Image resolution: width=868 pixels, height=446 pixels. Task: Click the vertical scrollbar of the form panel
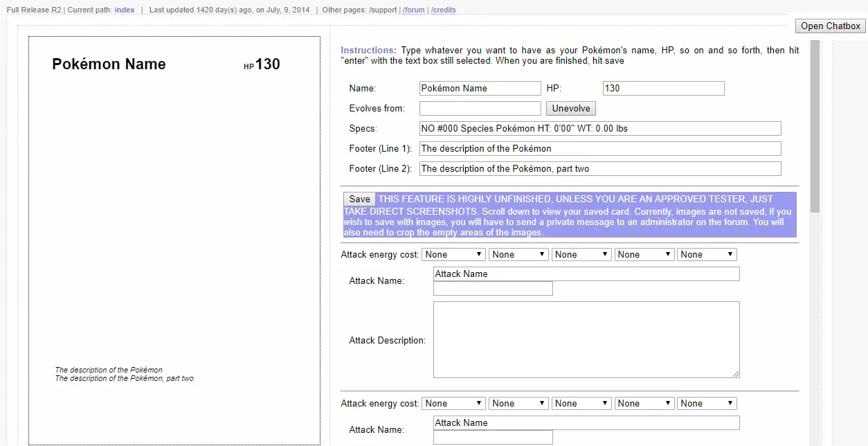click(815, 125)
